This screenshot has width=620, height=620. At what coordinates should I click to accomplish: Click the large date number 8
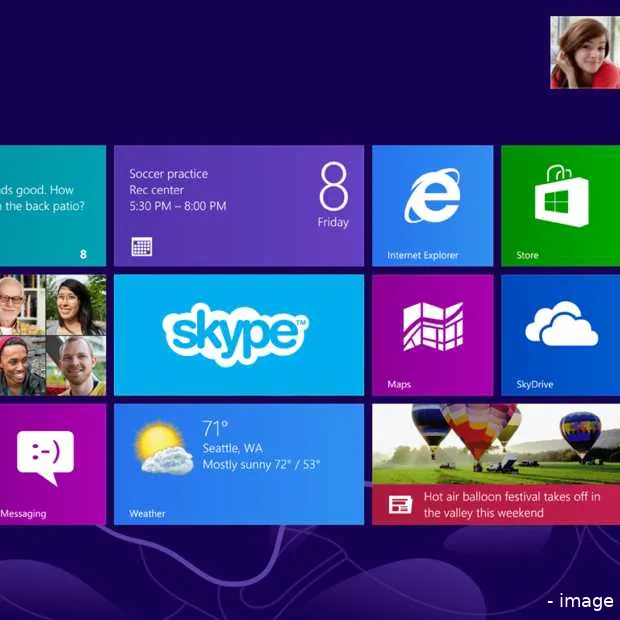coord(334,186)
